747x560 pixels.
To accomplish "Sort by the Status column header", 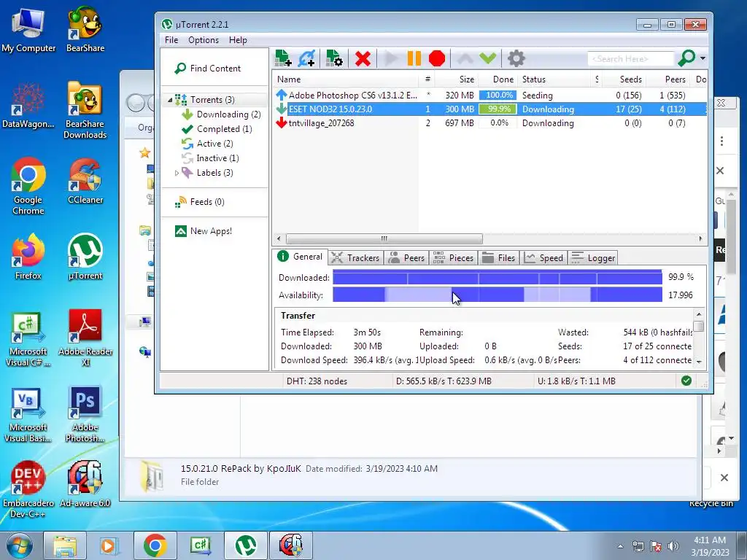I will (555, 79).
